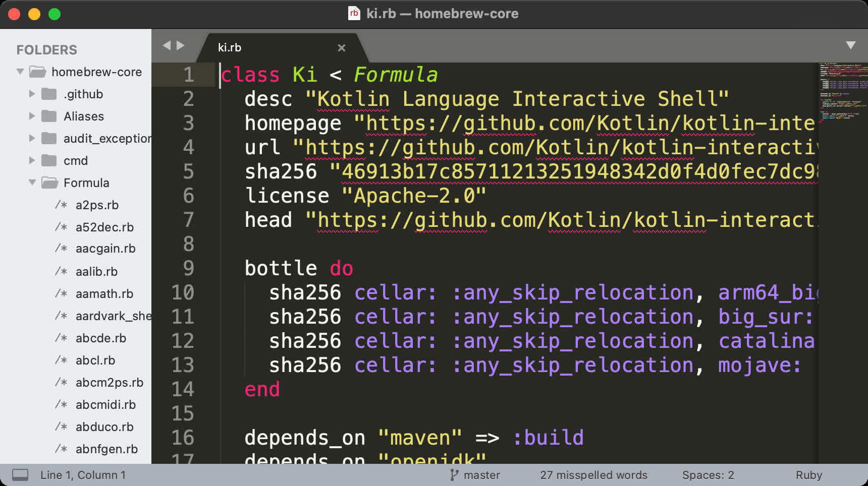Collapse the Formula folder in the sidebar
Viewport: 868px width, 486px height.
pos(32,183)
